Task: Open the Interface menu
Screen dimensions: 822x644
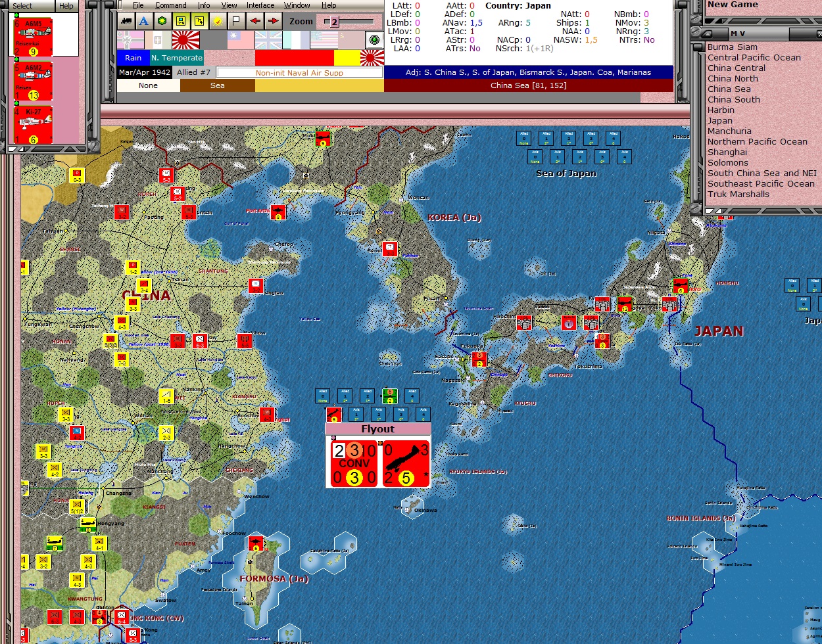Action: tap(260, 5)
